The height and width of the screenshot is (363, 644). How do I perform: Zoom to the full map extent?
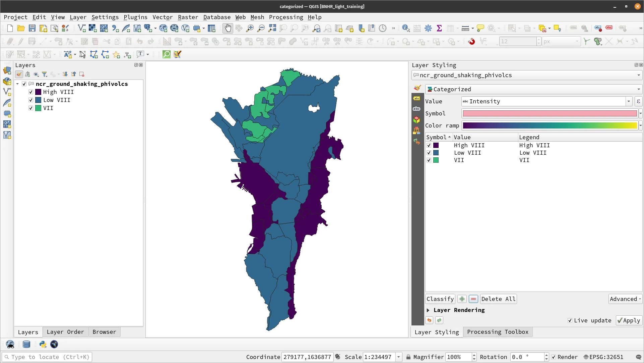272,28
